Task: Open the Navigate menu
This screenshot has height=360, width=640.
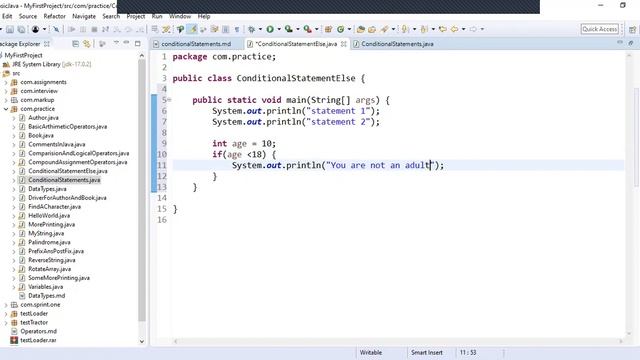Action: (x=84, y=16)
